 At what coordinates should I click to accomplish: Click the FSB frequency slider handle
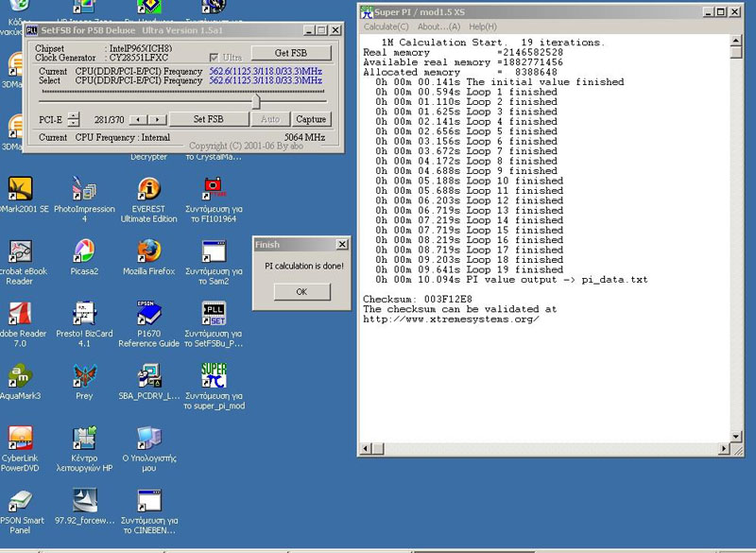click(256, 99)
